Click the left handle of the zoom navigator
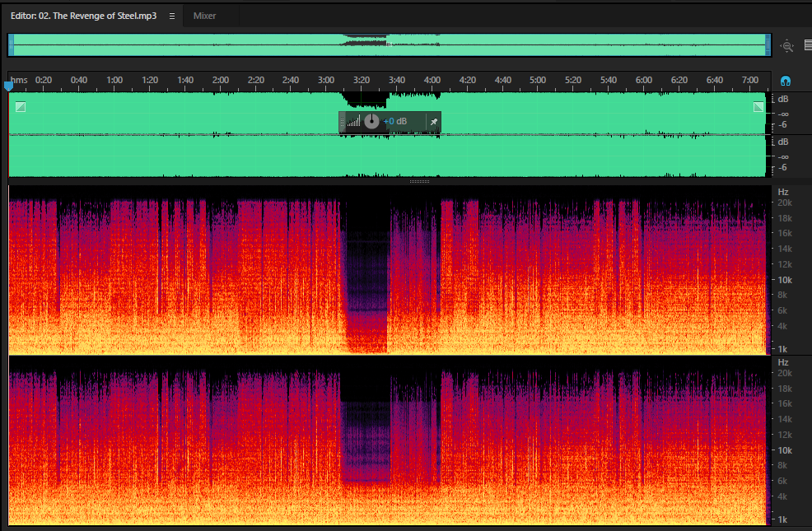Image resolution: width=812 pixels, height=531 pixels. tap(11, 45)
